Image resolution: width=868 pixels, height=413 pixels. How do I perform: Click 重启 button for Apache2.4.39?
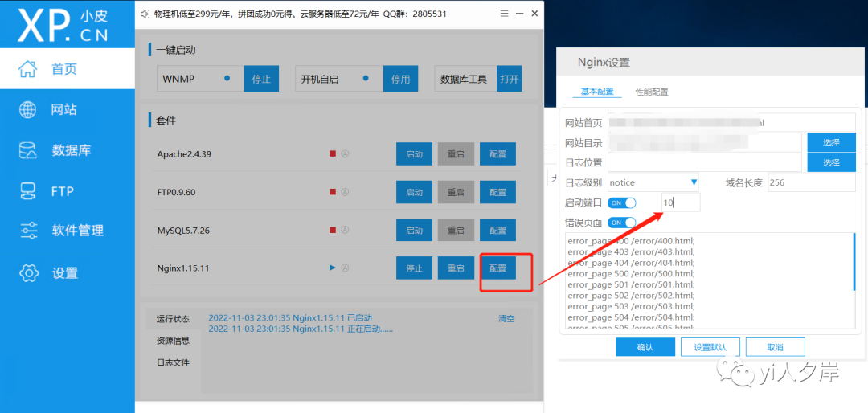(457, 154)
